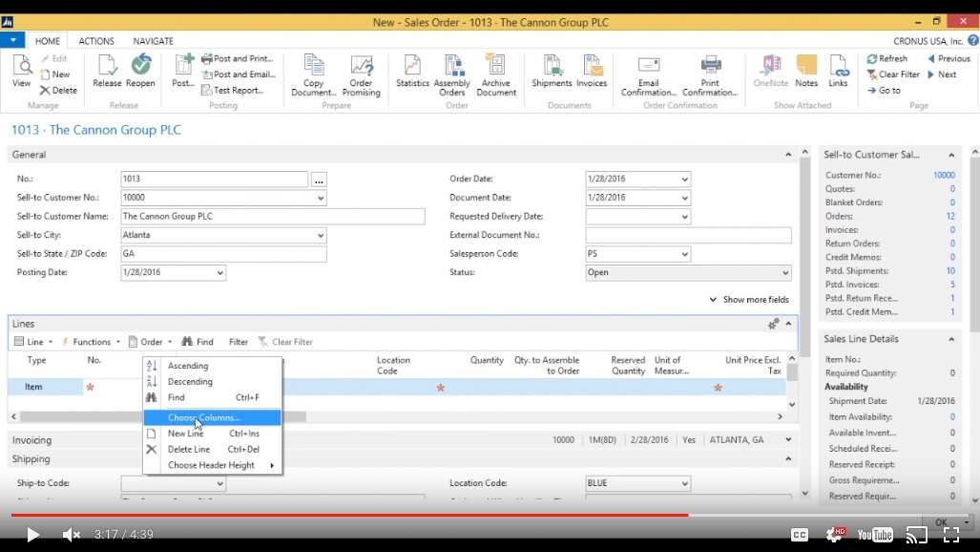Toggle mute on video player
Image resolution: width=980 pixels, height=552 pixels.
(72, 535)
